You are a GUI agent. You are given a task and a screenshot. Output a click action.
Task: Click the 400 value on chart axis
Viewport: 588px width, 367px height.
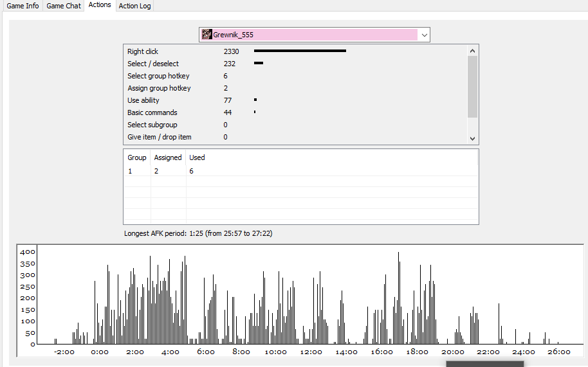click(28, 252)
